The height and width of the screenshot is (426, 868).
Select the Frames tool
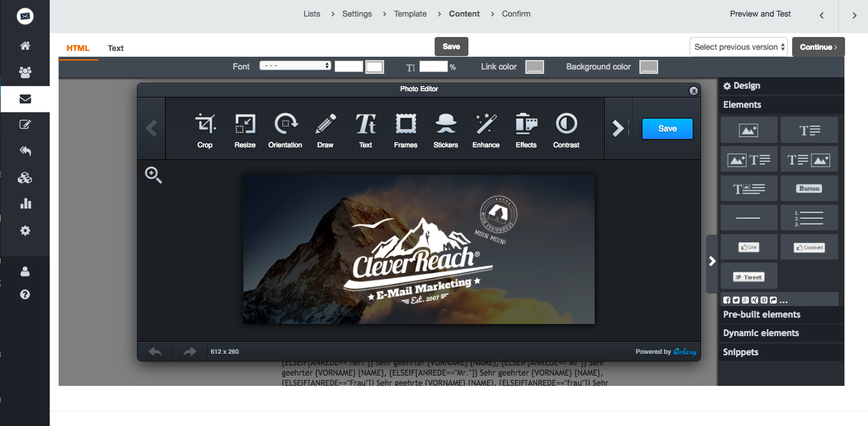[x=405, y=130]
